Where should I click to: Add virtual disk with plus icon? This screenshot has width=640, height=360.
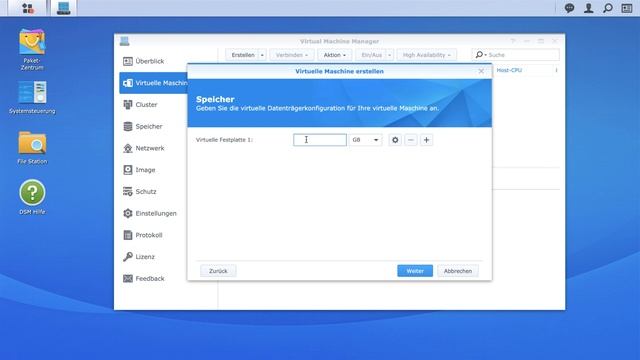click(426, 140)
